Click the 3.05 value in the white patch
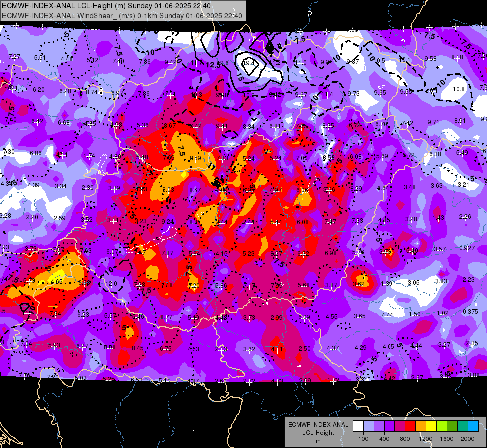 [414, 283]
